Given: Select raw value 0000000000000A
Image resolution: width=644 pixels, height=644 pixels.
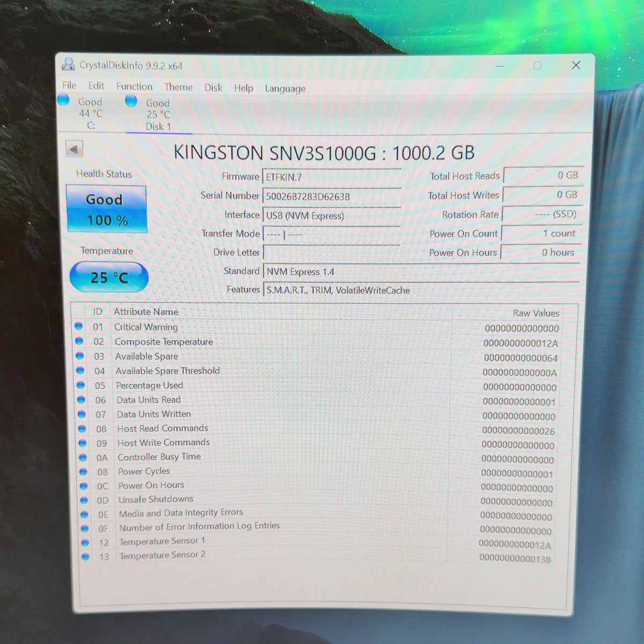Looking at the screenshot, I should [519, 372].
